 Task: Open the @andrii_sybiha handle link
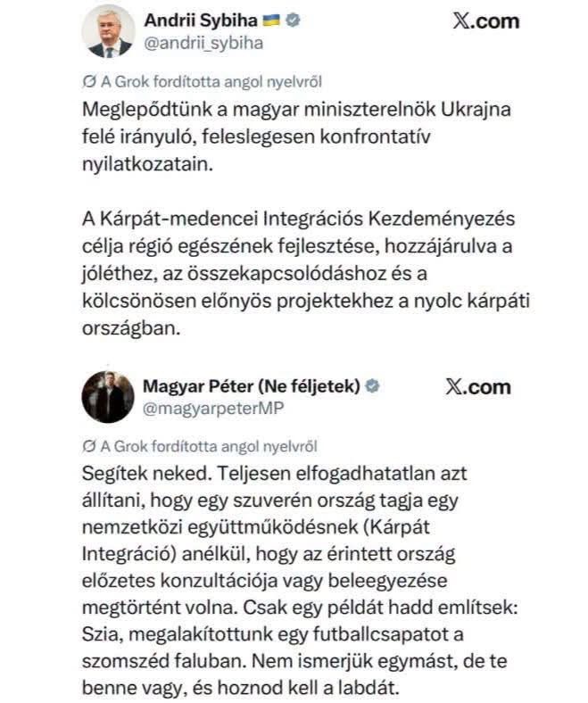(x=203, y=44)
